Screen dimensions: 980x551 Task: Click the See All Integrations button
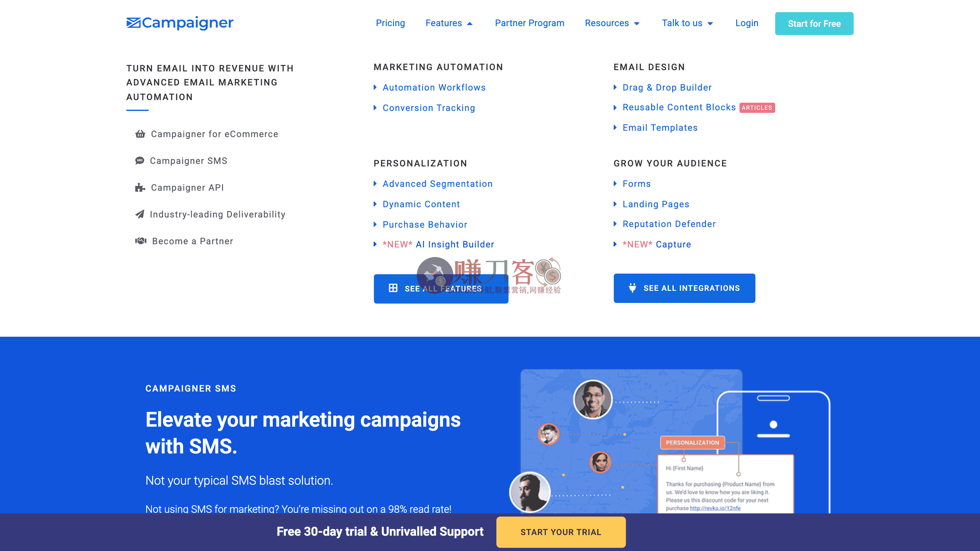684,288
